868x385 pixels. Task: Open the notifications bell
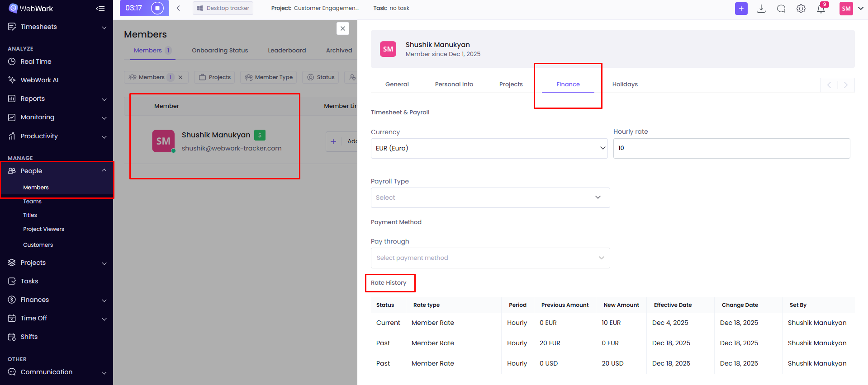[x=821, y=9]
